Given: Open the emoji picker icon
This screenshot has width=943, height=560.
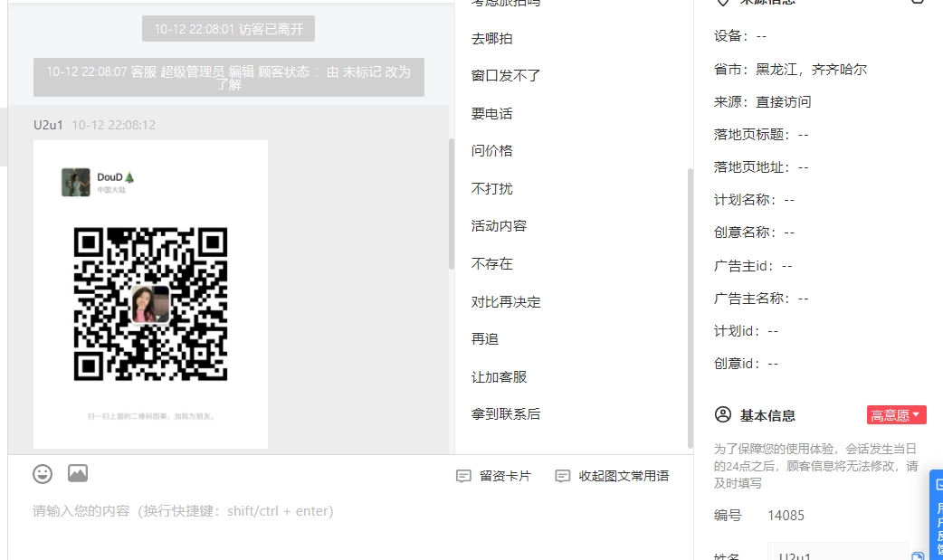Looking at the screenshot, I should [43, 474].
